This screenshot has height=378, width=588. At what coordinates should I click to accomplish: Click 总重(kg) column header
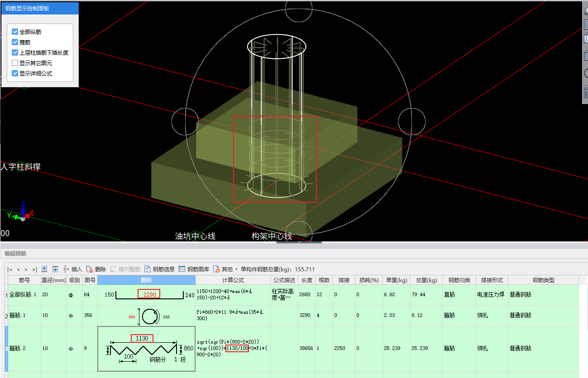pos(426,280)
